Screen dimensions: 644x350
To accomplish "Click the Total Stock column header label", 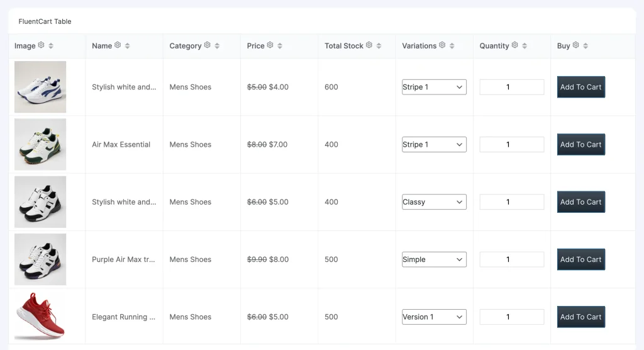I will (x=344, y=46).
